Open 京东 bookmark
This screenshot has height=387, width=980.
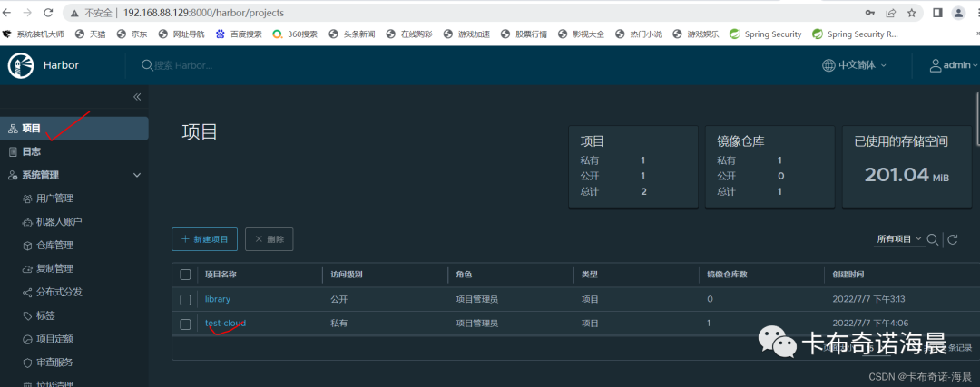point(132,34)
